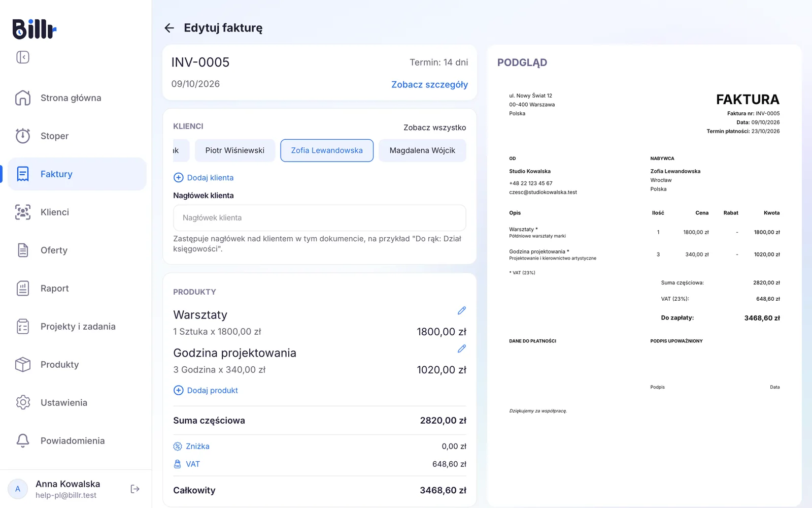Open Stoper in the sidebar

pyautogui.click(x=77, y=136)
